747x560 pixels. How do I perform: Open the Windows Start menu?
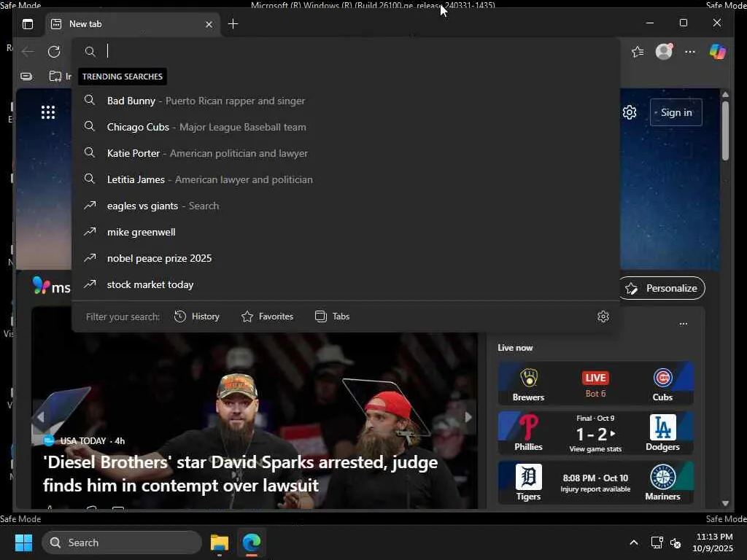click(x=23, y=542)
